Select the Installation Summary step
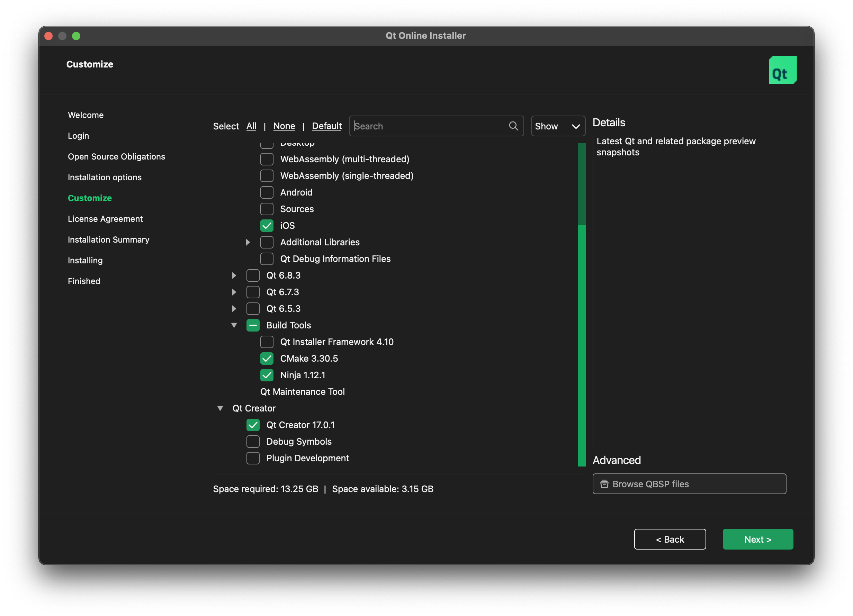The image size is (853, 616). pos(108,239)
